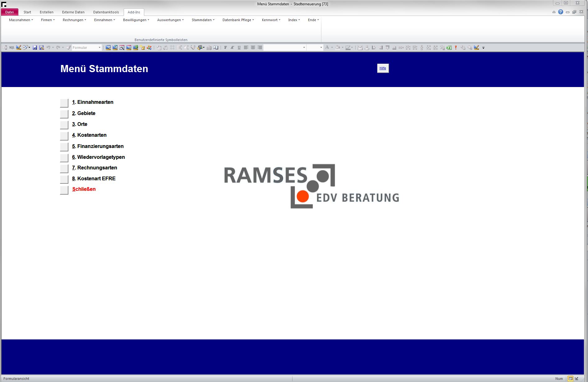Open the Rechnungen dropdown menu
This screenshot has width=588, height=382.
74,20
